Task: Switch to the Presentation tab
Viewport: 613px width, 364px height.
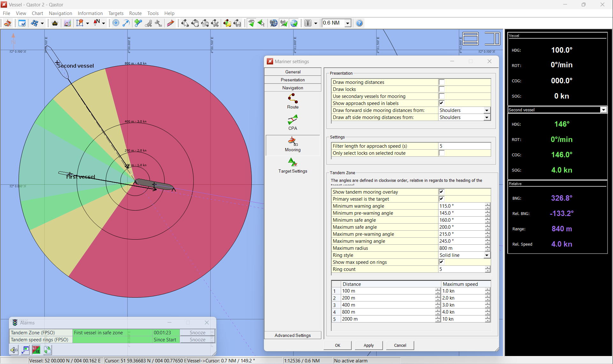Action: 293,80
